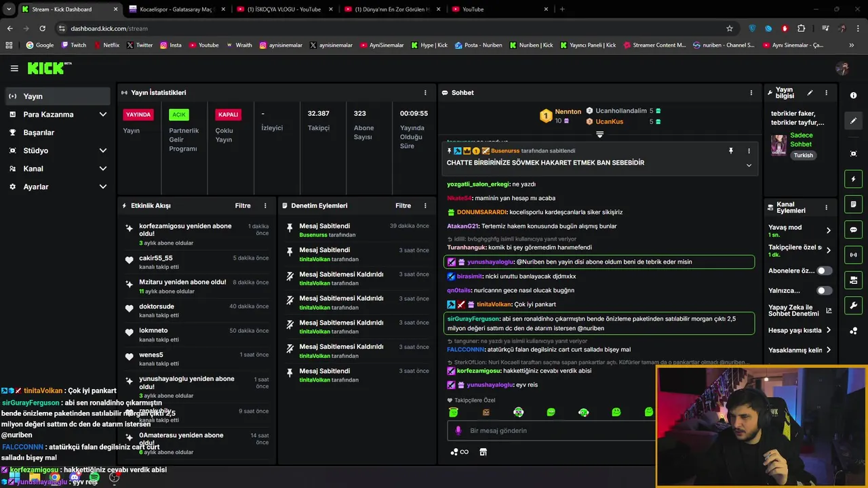Reload the page with the browser refresh button
The width and height of the screenshot is (868, 488).
tap(42, 28)
